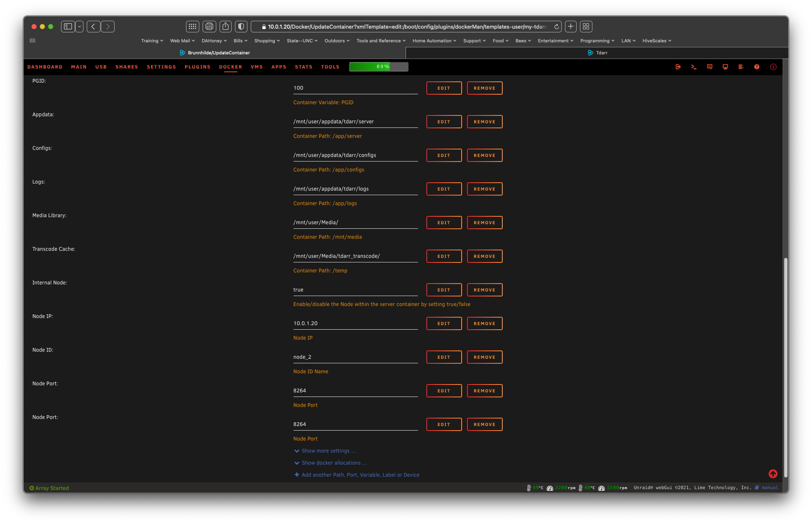Screen dimensions: 812x524
Task: Click the system log icon
Action: tap(741, 67)
